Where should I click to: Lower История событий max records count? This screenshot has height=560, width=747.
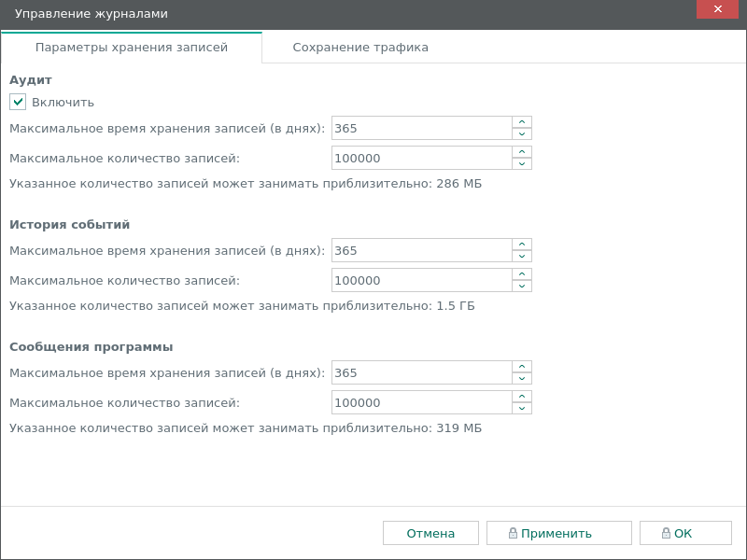coord(522,287)
